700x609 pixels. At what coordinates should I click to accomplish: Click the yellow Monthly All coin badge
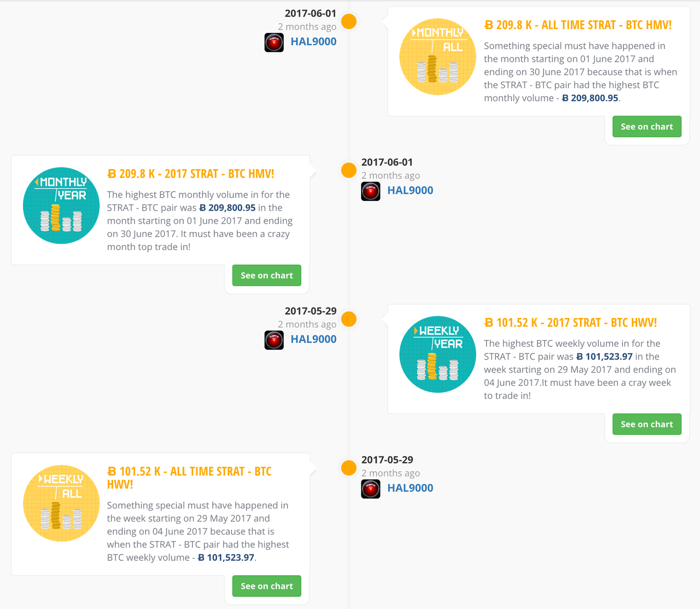[x=437, y=57]
